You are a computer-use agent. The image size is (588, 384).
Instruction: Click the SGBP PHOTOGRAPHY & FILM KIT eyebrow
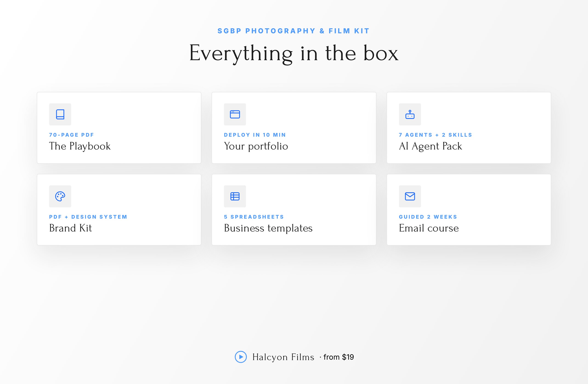[x=294, y=31]
